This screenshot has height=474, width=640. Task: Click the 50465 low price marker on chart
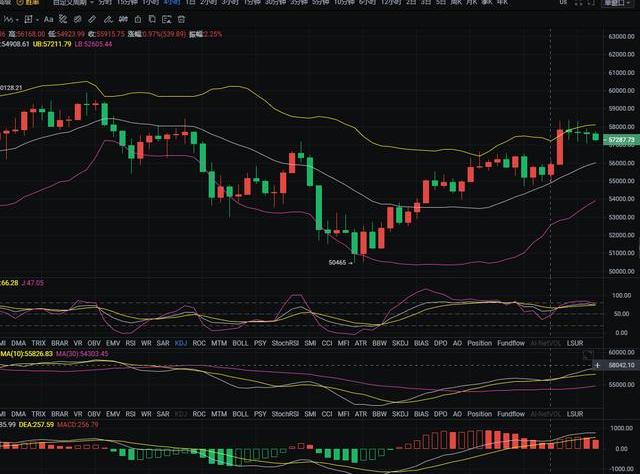click(338, 263)
